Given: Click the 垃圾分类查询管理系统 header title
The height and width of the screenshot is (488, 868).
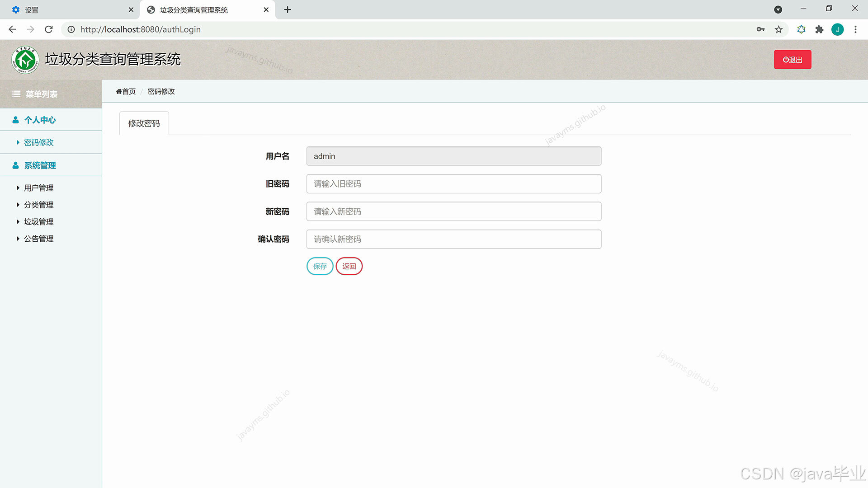Looking at the screenshot, I should (x=113, y=59).
